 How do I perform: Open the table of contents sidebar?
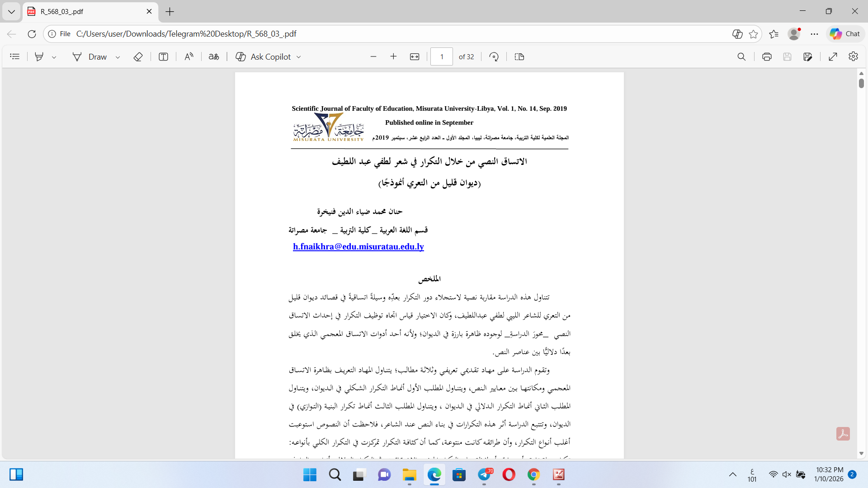tap(15, 56)
